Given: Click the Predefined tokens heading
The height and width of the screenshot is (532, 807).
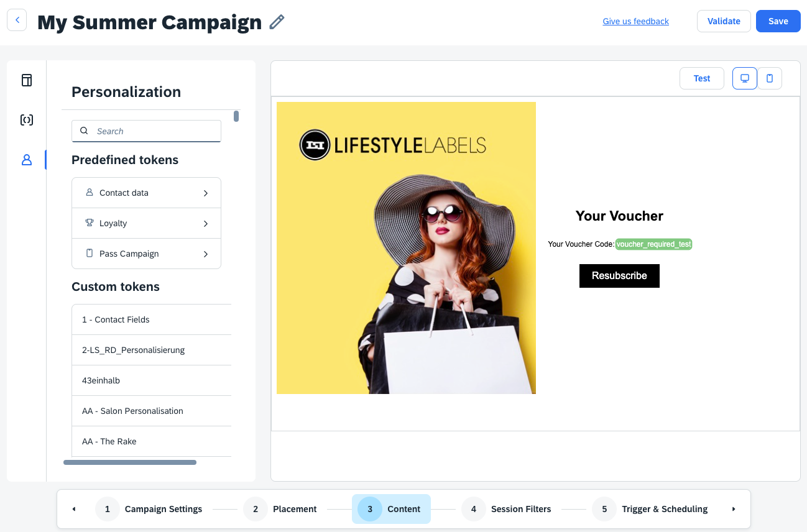Looking at the screenshot, I should [x=125, y=160].
